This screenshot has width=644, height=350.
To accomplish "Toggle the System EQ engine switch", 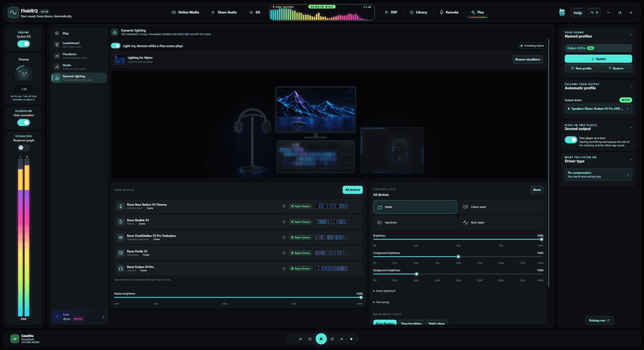I will coord(24,44).
